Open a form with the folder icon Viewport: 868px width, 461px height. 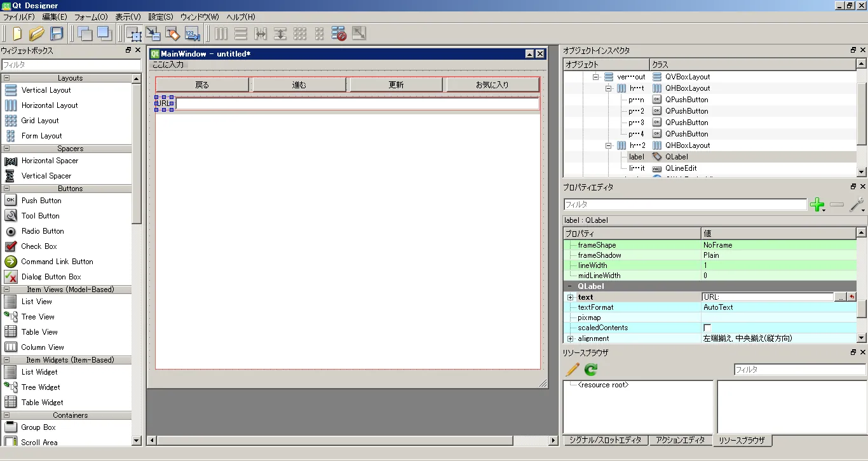click(37, 34)
